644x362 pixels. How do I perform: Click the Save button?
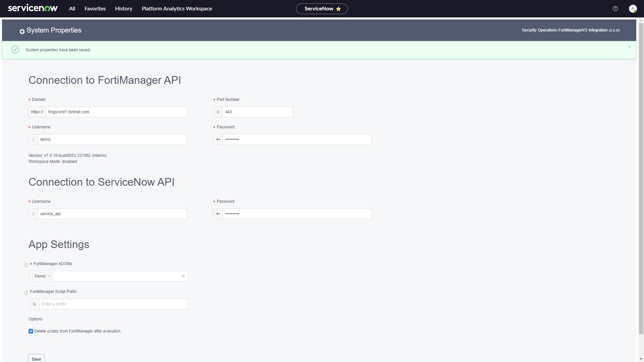coord(36,359)
